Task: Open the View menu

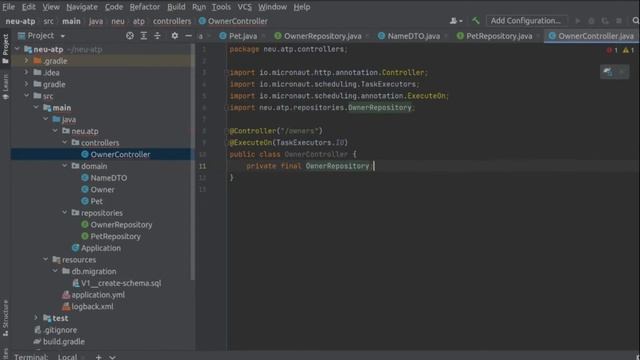Action: point(51,7)
